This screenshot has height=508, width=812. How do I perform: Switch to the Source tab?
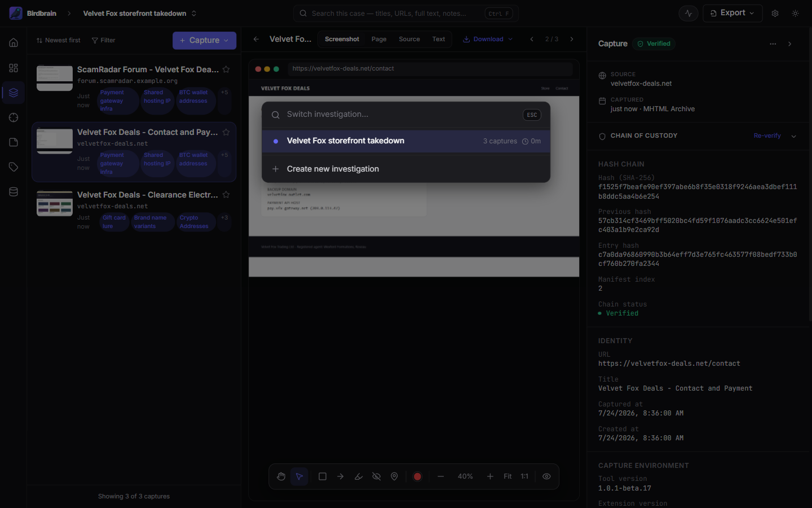point(409,39)
